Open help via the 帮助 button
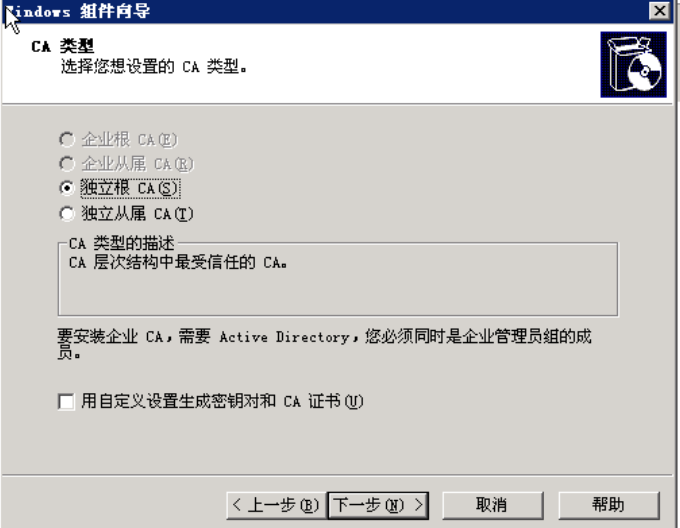680x528 pixels. 609,505
